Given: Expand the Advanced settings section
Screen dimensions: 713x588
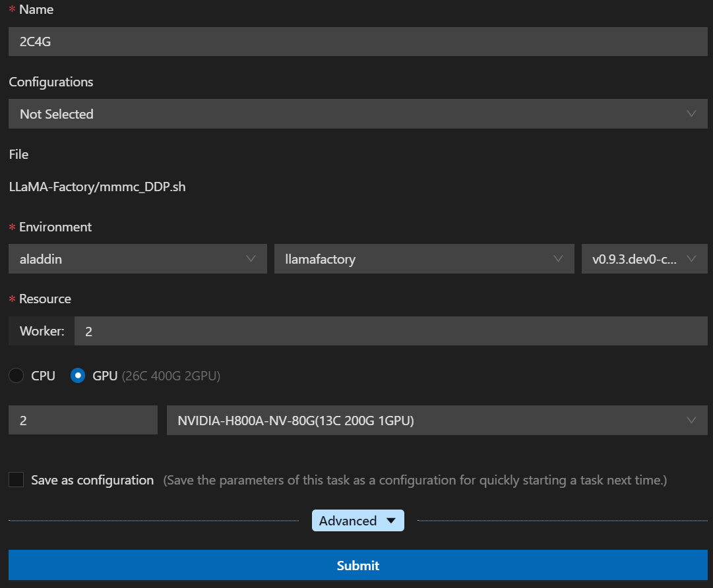Looking at the screenshot, I should tap(348, 521).
